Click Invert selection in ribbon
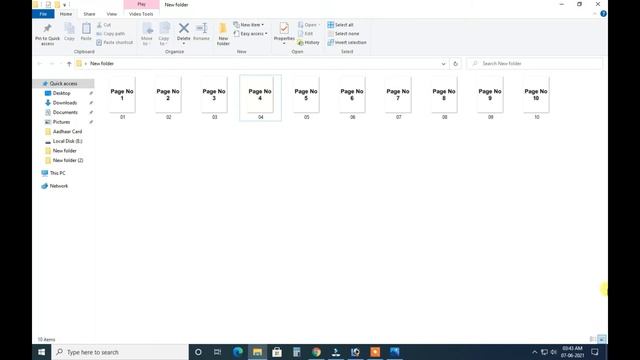640x360 pixels. pyautogui.click(x=347, y=42)
